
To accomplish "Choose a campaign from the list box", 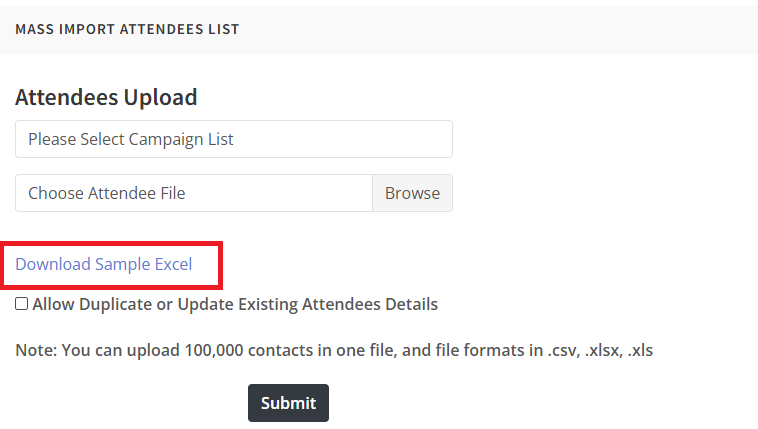I will [x=233, y=140].
